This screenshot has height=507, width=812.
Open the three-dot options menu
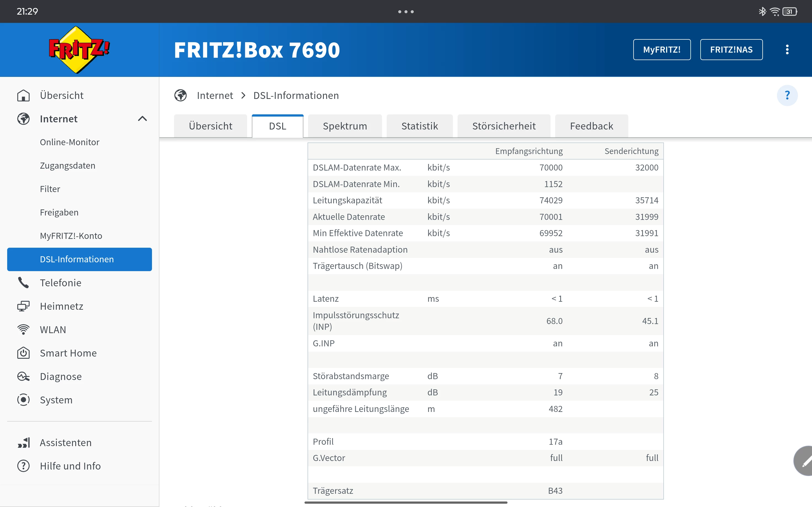pos(787,50)
